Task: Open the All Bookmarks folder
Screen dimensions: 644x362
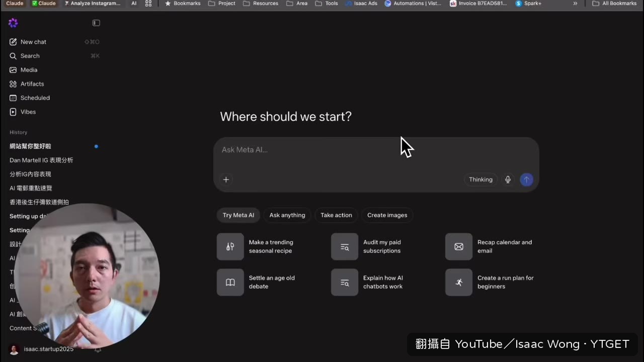Action: 614,4
